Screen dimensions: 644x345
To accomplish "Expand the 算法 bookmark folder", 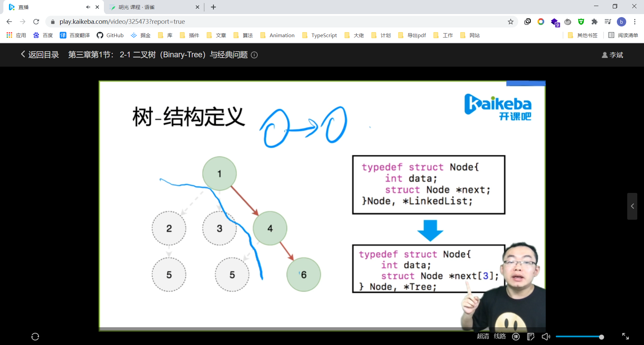I will (243, 35).
